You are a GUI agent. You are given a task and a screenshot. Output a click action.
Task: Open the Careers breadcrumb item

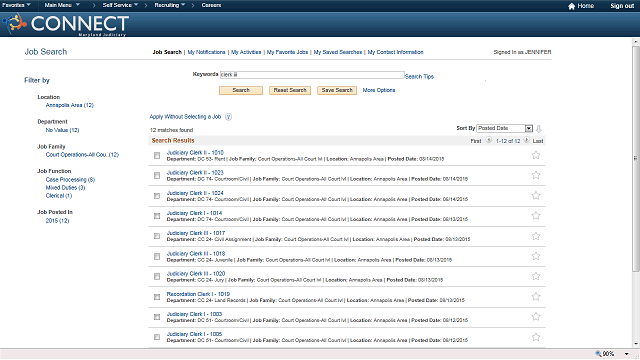(x=211, y=5)
